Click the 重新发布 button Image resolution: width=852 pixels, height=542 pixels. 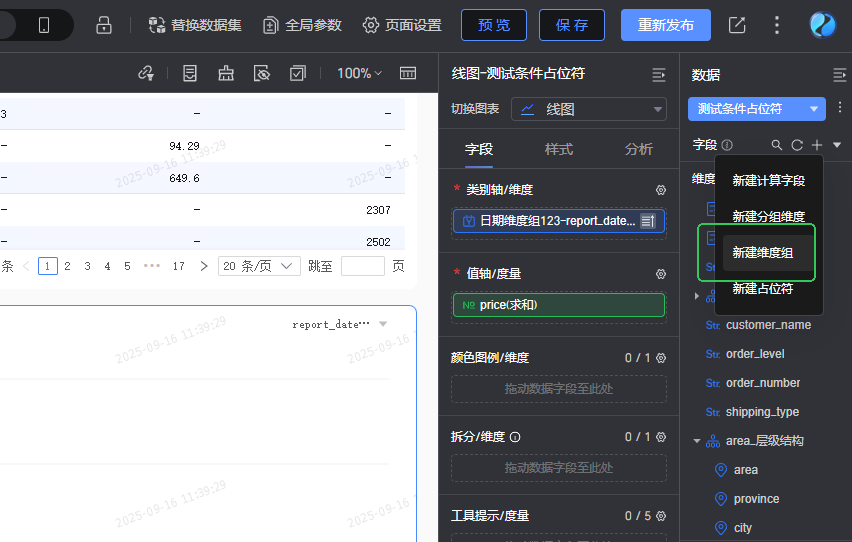666,25
